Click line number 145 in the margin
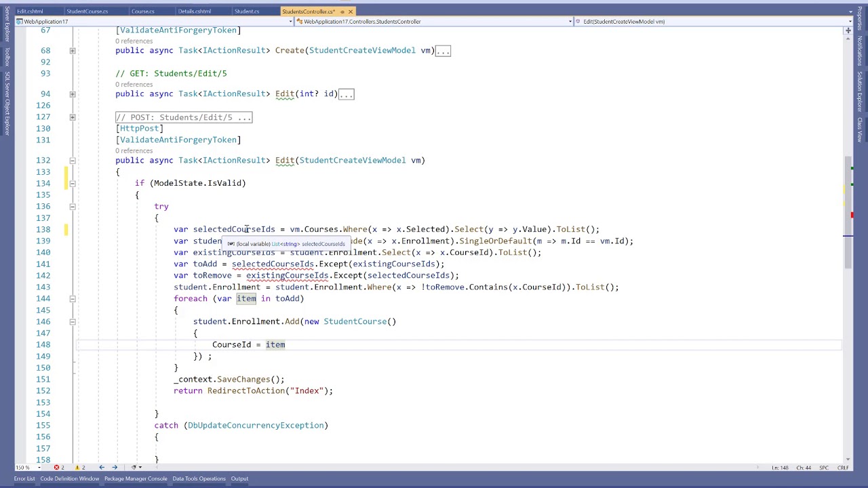The width and height of the screenshot is (868, 488). 43,310
